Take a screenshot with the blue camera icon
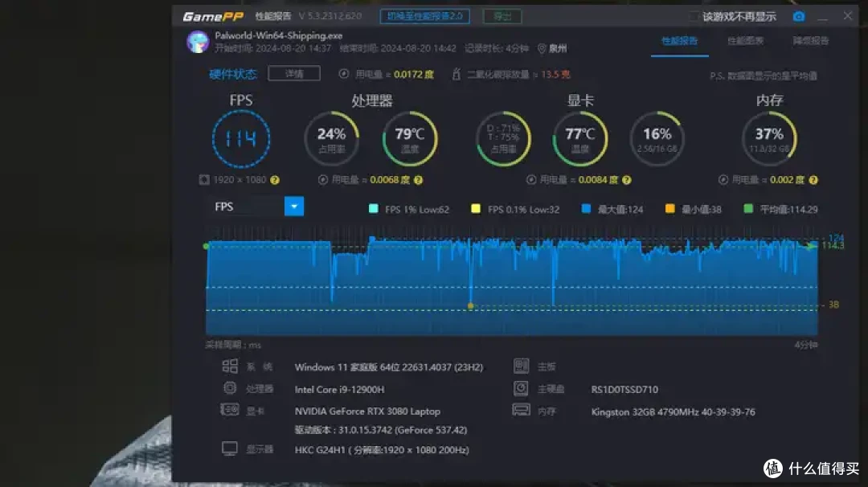The image size is (868, 487). point(799,17)
